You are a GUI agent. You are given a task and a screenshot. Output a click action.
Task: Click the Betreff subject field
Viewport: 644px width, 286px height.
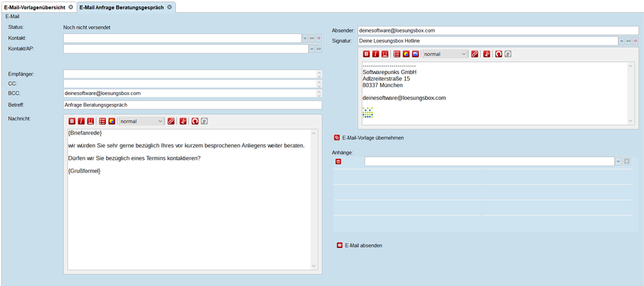tap(193, 105)
